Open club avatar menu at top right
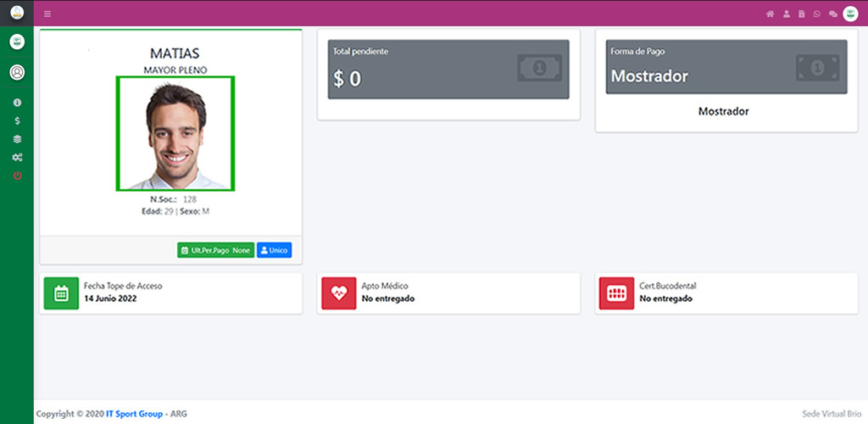This screenshot has width=868, height=424. click(850, 14)
